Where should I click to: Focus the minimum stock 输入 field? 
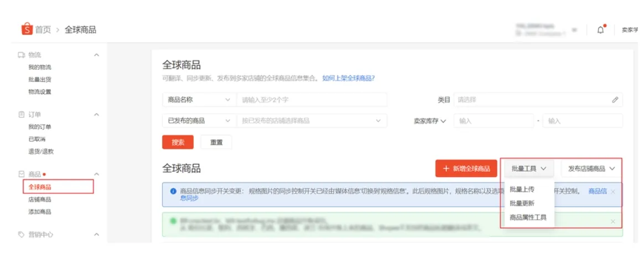(494, 121)
